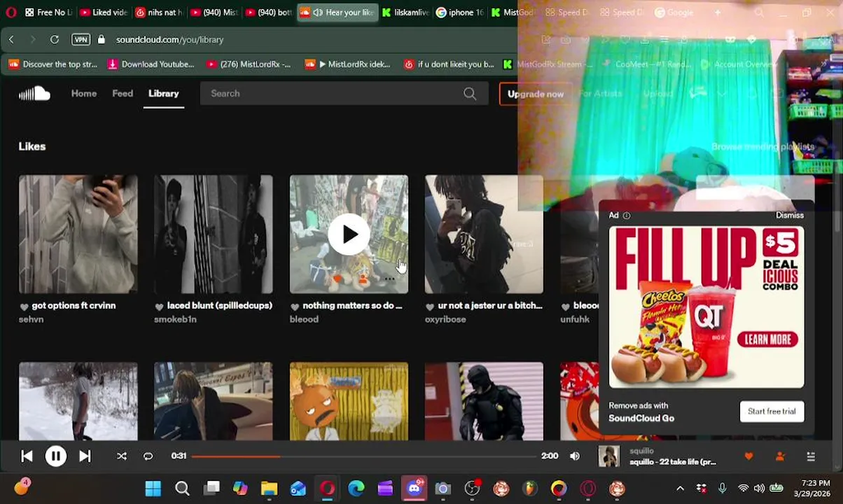The width and height of the screenshot is (843, 504).
Task: Go to the Home tab
Action: coord(84,93)
